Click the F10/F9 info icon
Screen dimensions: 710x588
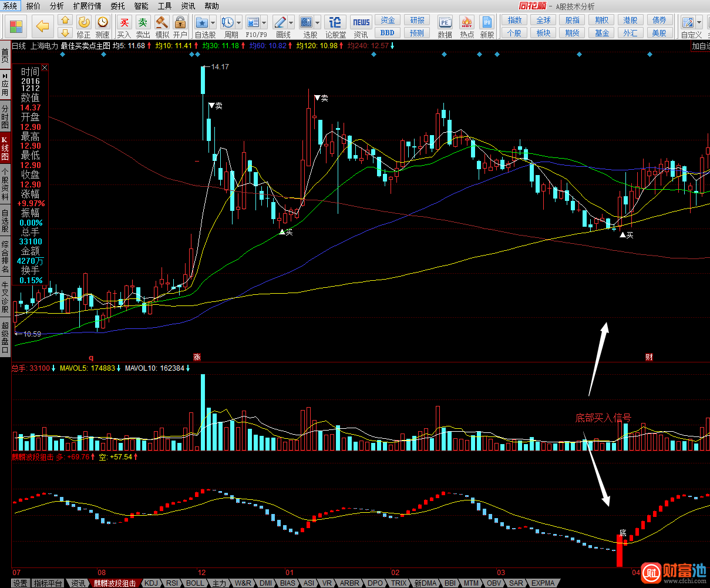point(253,22)
